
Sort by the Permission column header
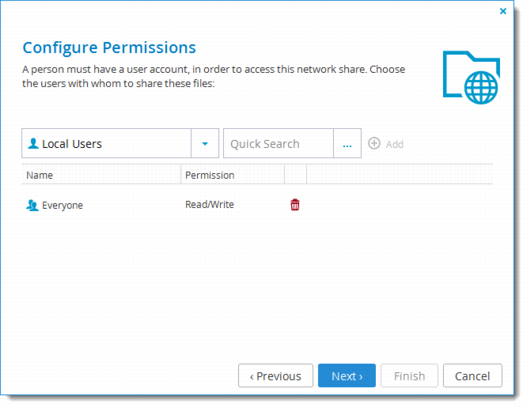pyautogui.click(x=232, y=175)
